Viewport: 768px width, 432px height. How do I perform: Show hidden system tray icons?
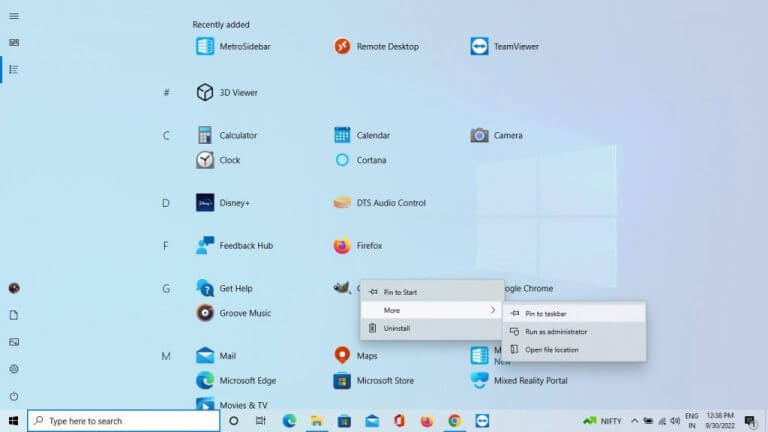pos(634,421)
